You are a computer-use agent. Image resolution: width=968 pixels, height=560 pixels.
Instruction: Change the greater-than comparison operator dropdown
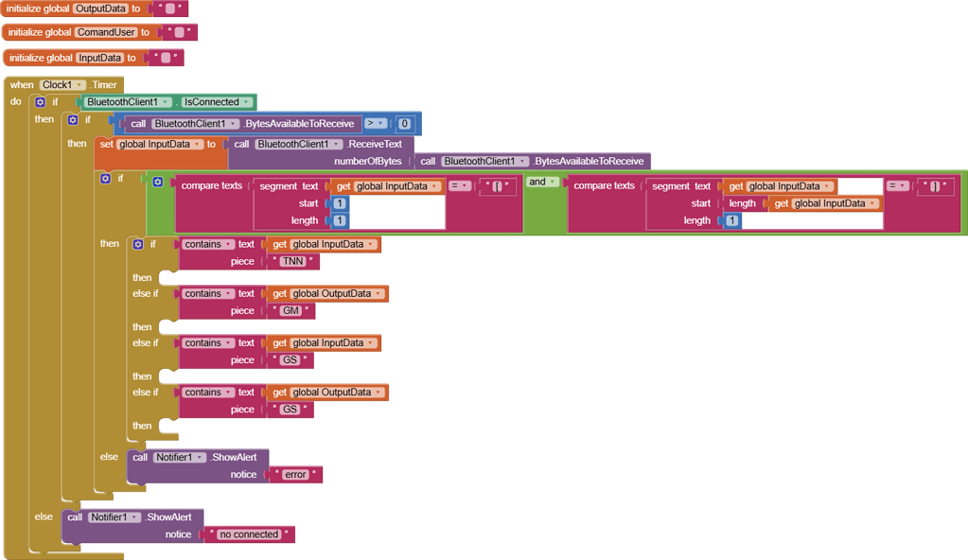pos(376,124)
